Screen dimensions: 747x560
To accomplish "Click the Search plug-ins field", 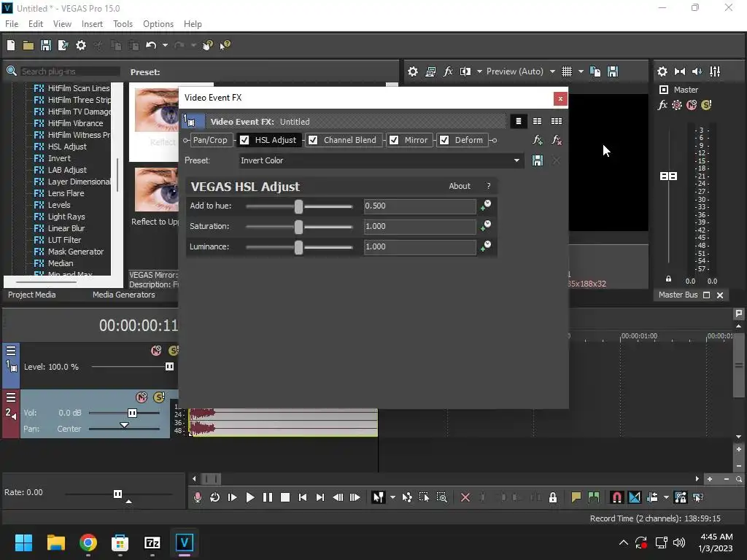I will [69, 71].
